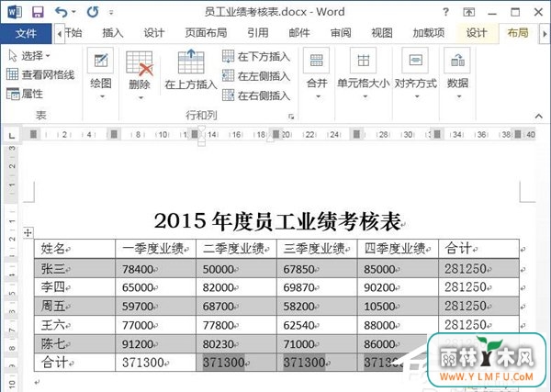Save the document with the floppy disk icon
This screenshot has width=551, height=392.
(x=38, y=13)
